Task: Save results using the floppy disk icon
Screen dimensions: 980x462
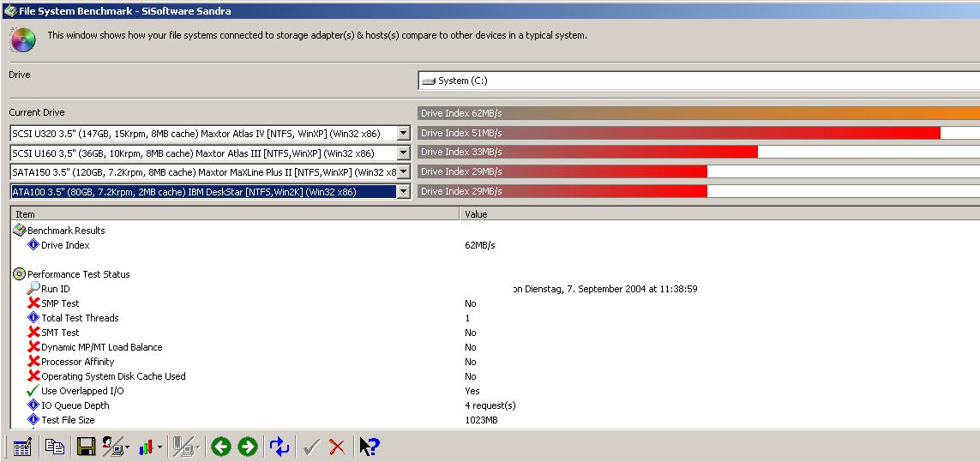Action: [x=87, y=447]
